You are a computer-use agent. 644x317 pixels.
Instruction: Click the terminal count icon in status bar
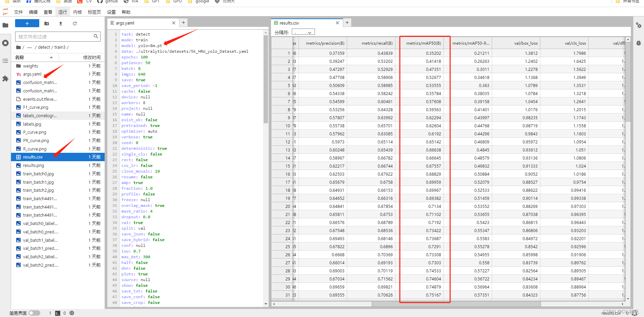58,313
